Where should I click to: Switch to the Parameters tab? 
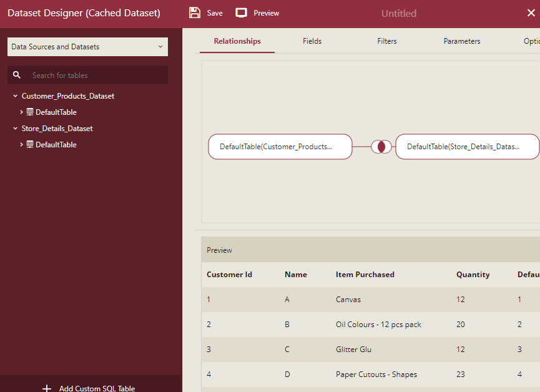462,41
